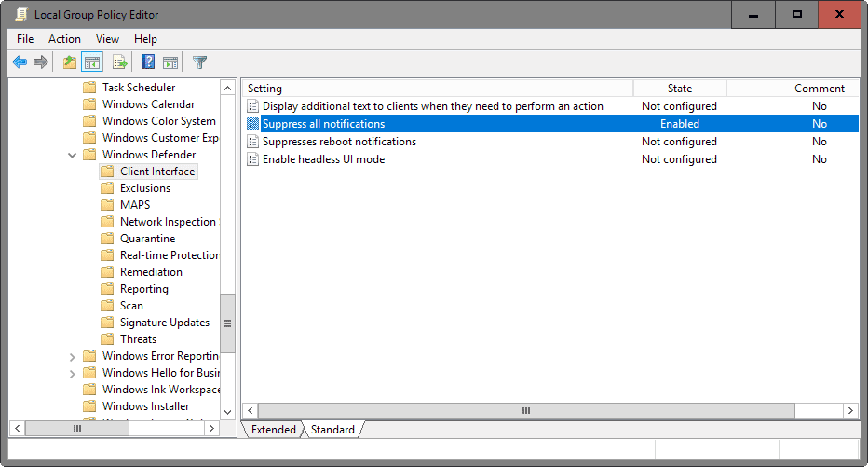868x467 pixels.
Task: Click the Quarantine folder icon
Action: coord(107,239)
